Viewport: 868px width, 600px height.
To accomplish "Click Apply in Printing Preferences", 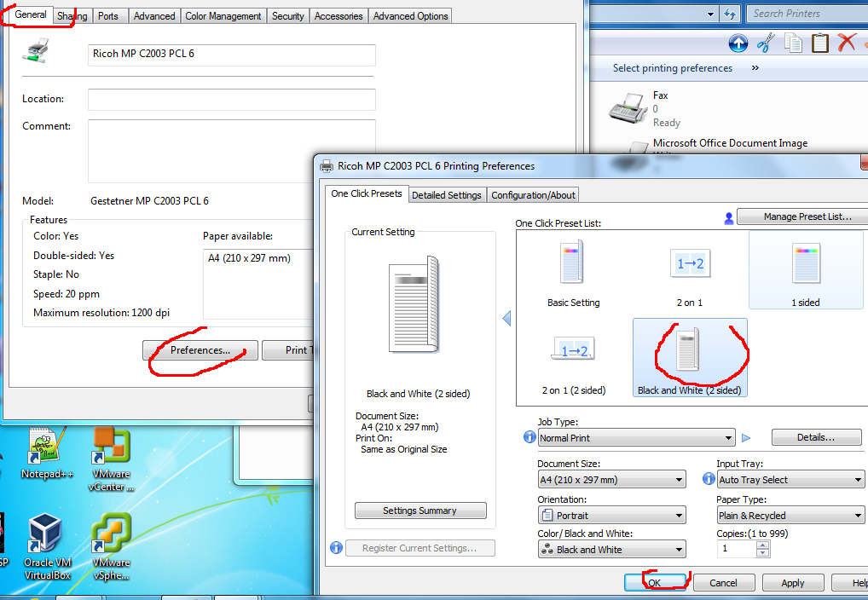I will pos(793,582).
